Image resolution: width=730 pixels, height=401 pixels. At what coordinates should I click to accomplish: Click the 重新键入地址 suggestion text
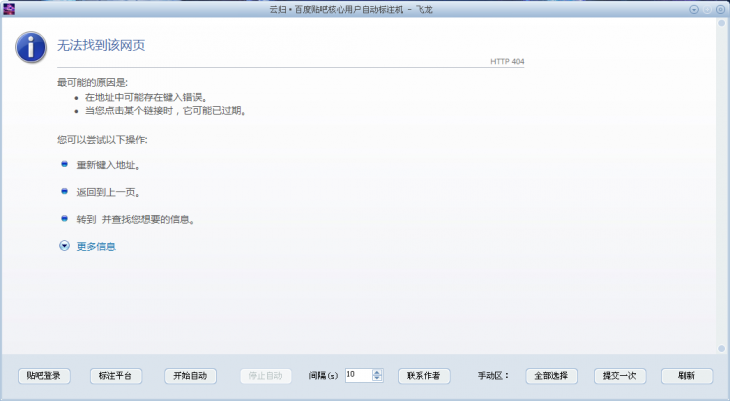[x=108, y=165]
